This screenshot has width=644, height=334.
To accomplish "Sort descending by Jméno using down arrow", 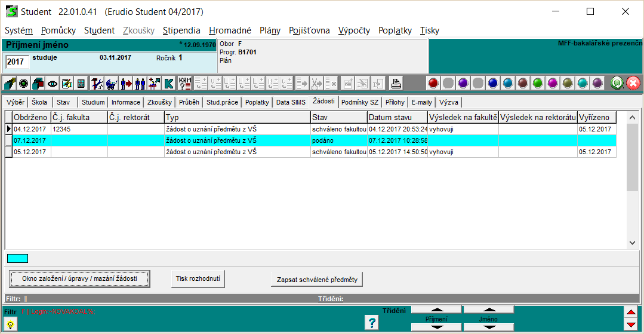I will pyautogui.click(x=488, y=327).
